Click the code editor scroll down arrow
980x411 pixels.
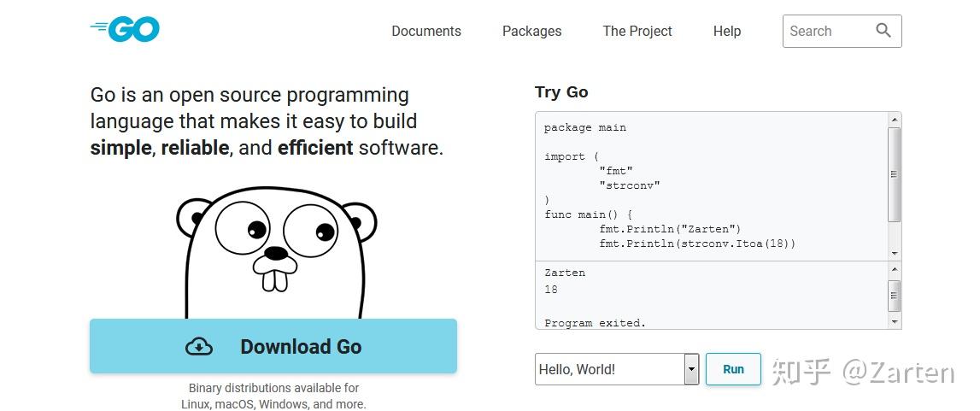tap(895, 254)
